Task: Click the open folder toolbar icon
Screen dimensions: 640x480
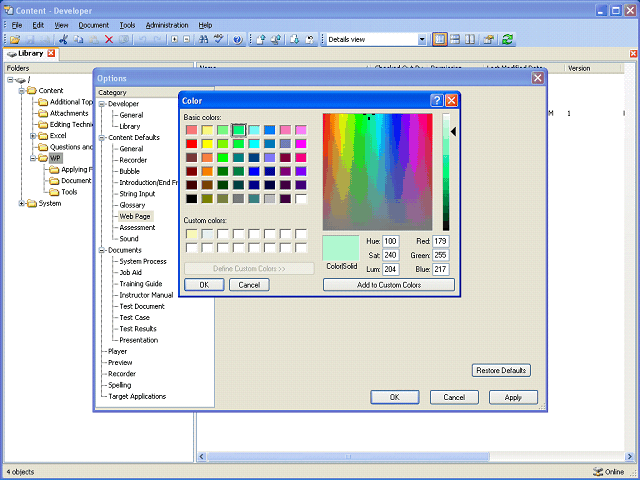Action: click(x=12, y=39)
